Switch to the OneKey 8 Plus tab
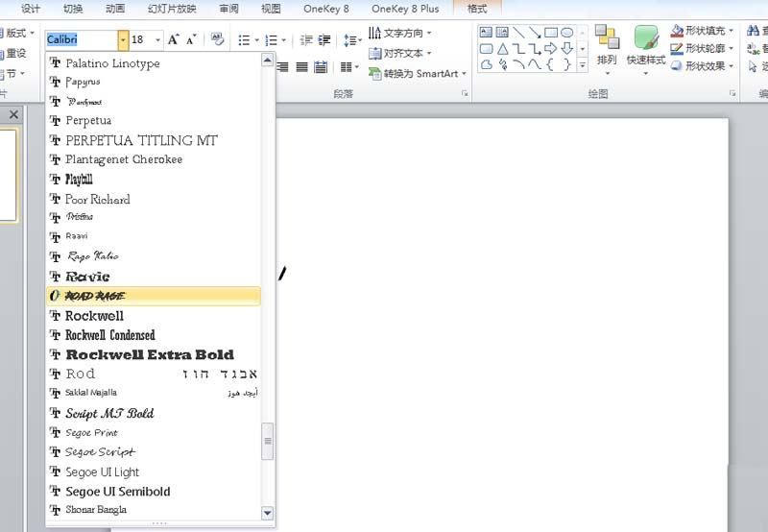The height and width of the screenshot is (532, 768). [405, 9]
